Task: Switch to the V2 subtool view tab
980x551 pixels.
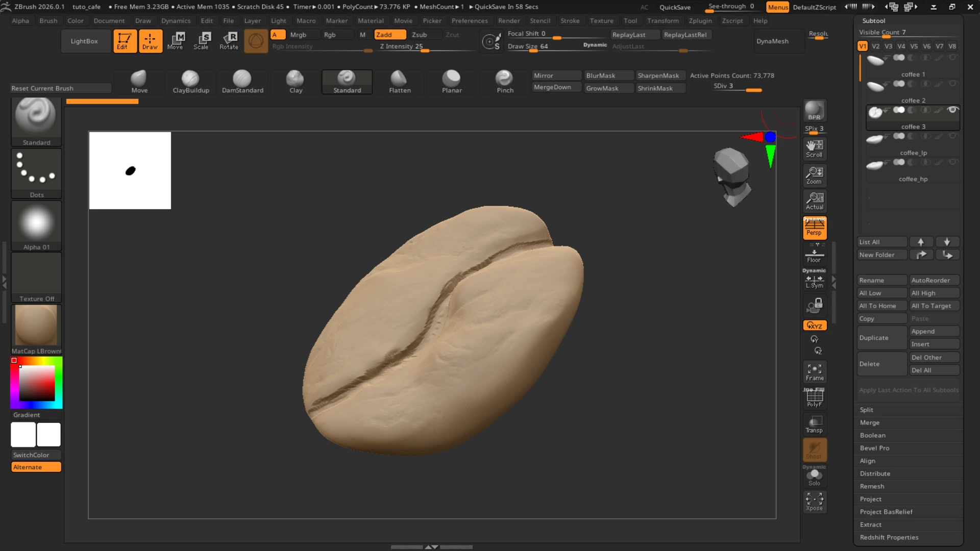Action: (x=876, y=46)
